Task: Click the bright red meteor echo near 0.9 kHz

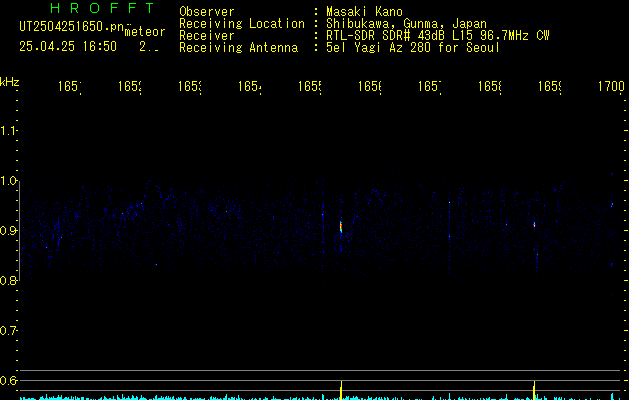Action: (x=341, y=227)
